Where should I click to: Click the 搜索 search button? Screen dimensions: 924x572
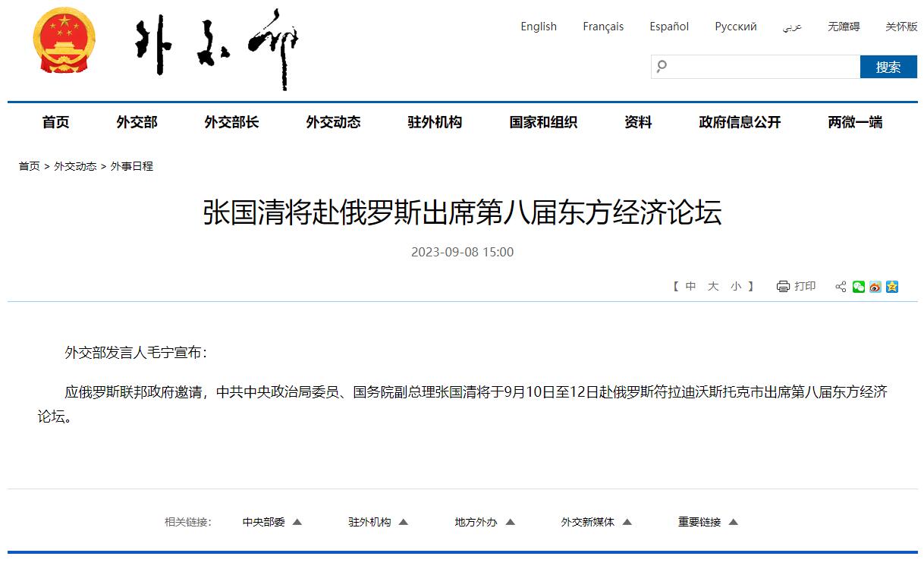pyautogui.click(x=888, y=67)
